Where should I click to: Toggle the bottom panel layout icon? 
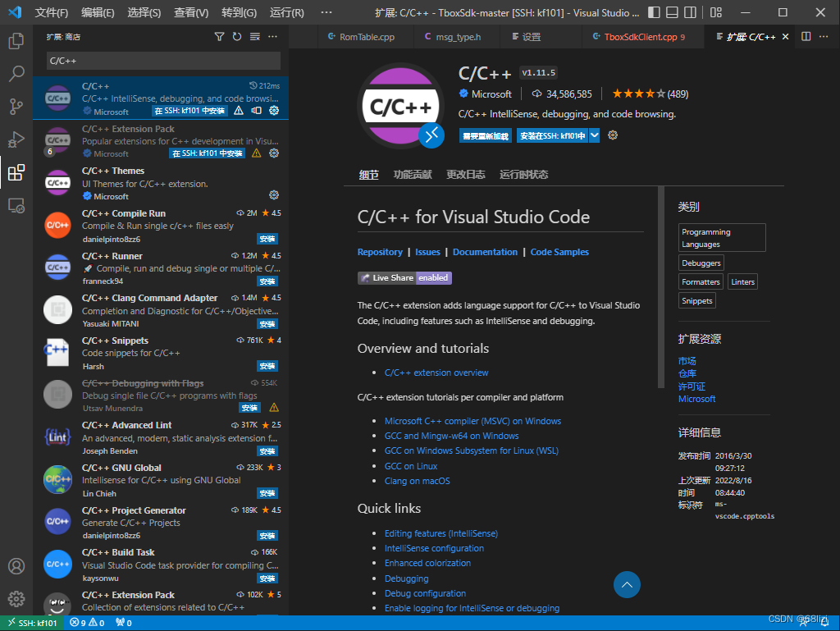point(673,12)
